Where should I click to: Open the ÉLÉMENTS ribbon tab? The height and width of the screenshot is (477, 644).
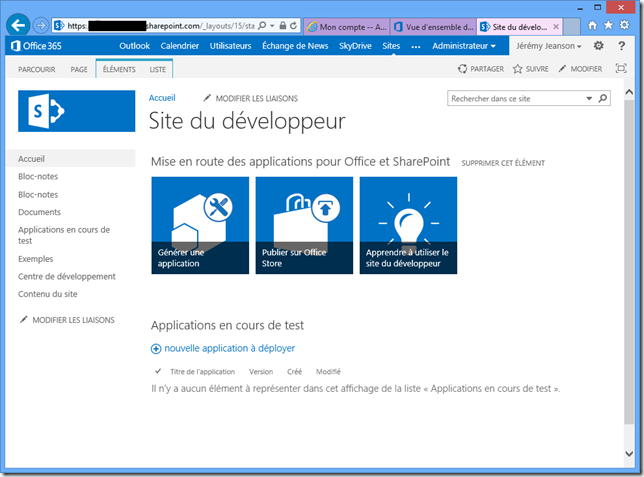tap(119, 69)
